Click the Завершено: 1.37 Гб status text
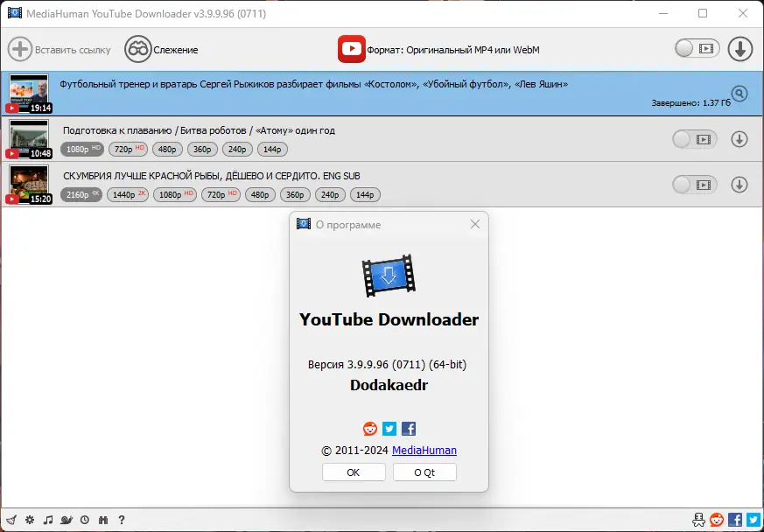 (690, 102)
